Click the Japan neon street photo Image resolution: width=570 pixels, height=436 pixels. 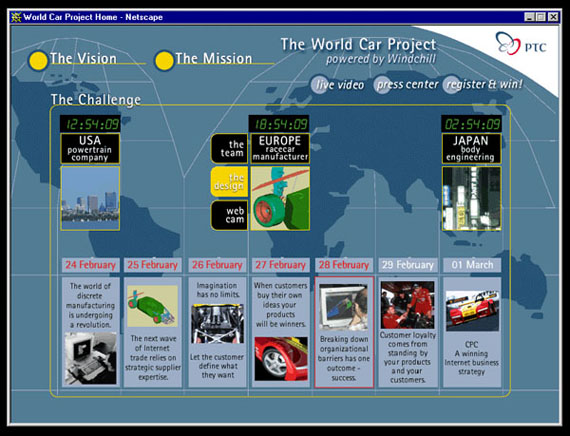pos(471,199)
